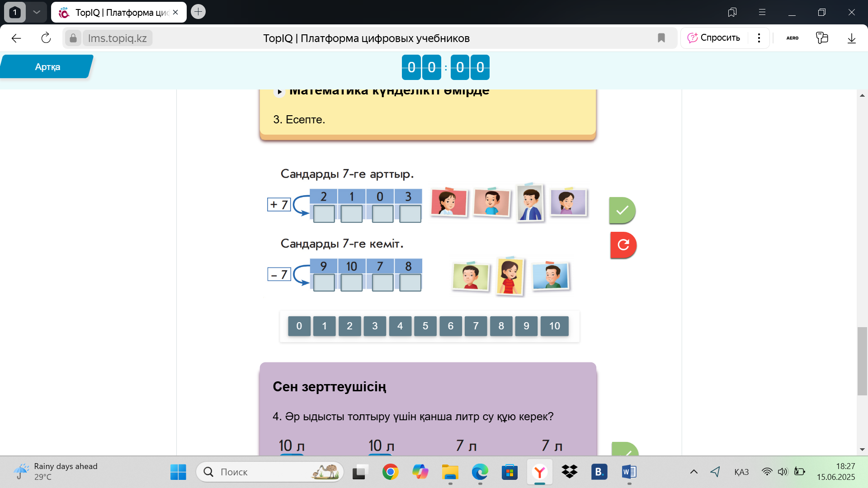Viewport: 868px width, 488px height.
Task: Open the three-dot menu beside Спросить
Action: click(759, 38)
